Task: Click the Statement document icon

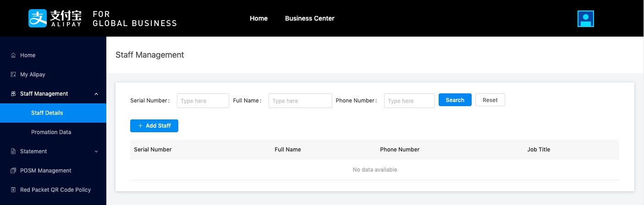Action: point(13,151)
